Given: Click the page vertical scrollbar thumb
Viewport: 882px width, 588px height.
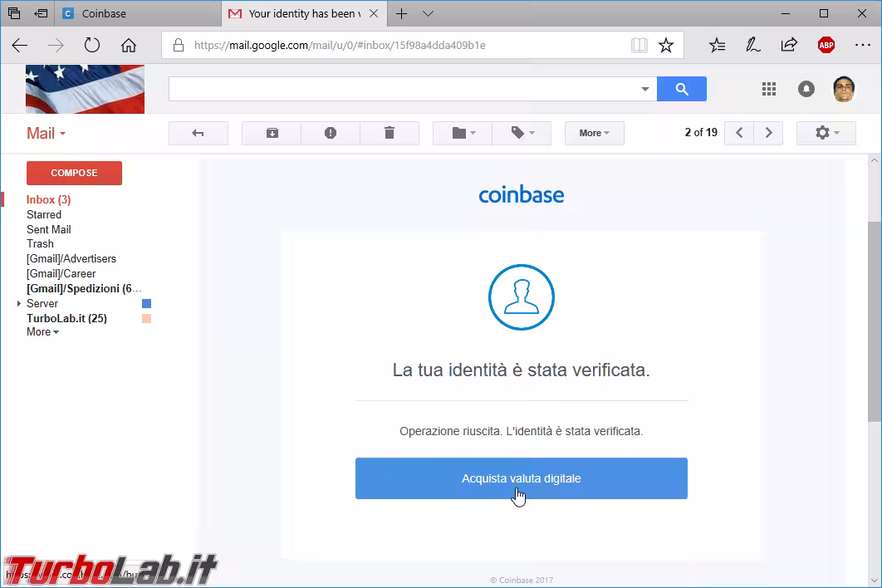Looking at the screenshot, I should pos(875,321).
